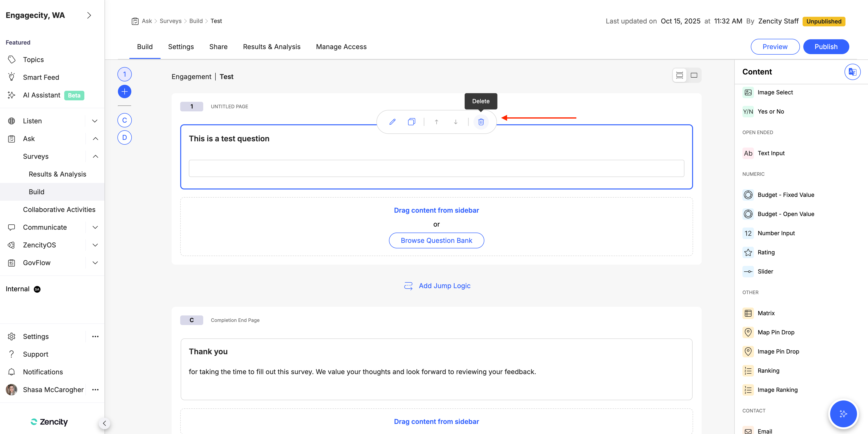Expand the Communicate sidebar section
This screenshot has height=434, width=868.
tap(95, 227)
